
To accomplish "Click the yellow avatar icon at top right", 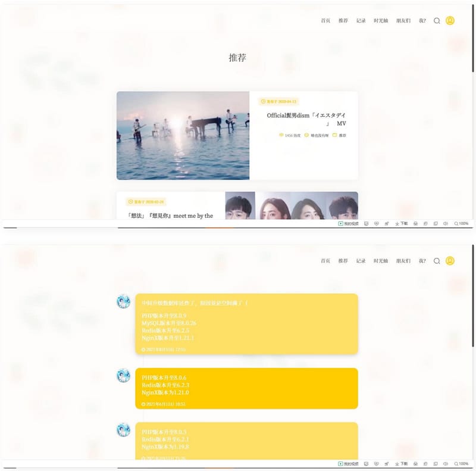I will tap(450, 21).
